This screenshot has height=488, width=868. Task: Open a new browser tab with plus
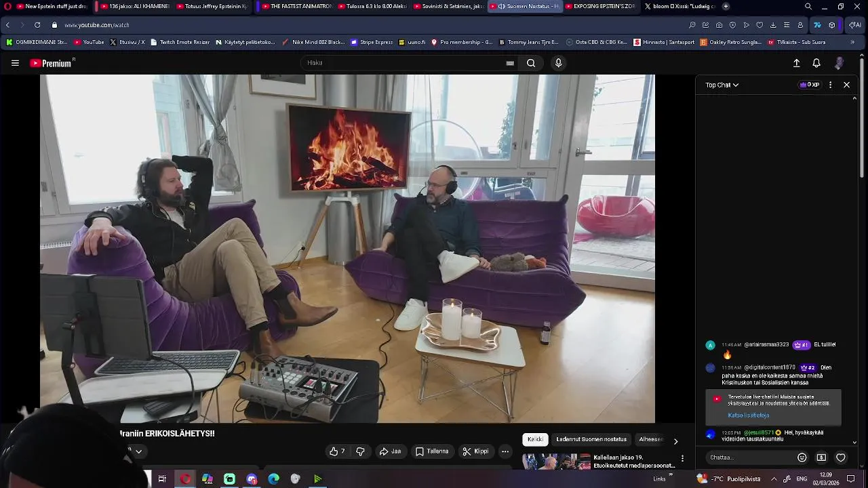click(726, 6)
